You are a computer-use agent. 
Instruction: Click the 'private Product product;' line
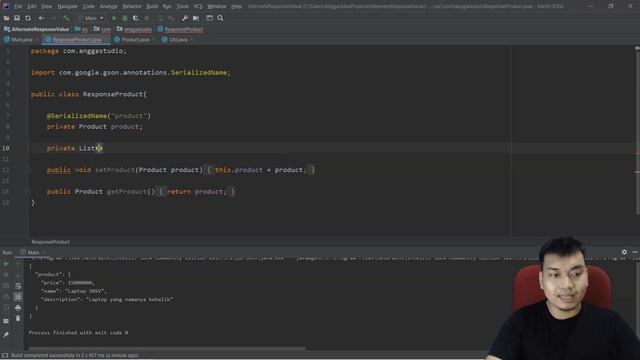pyautogui.click(x=95, y=127)
